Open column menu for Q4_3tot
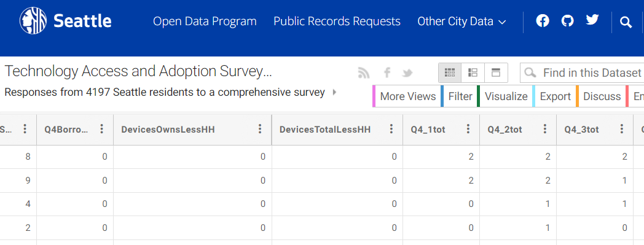 click(x=621, y=130)
